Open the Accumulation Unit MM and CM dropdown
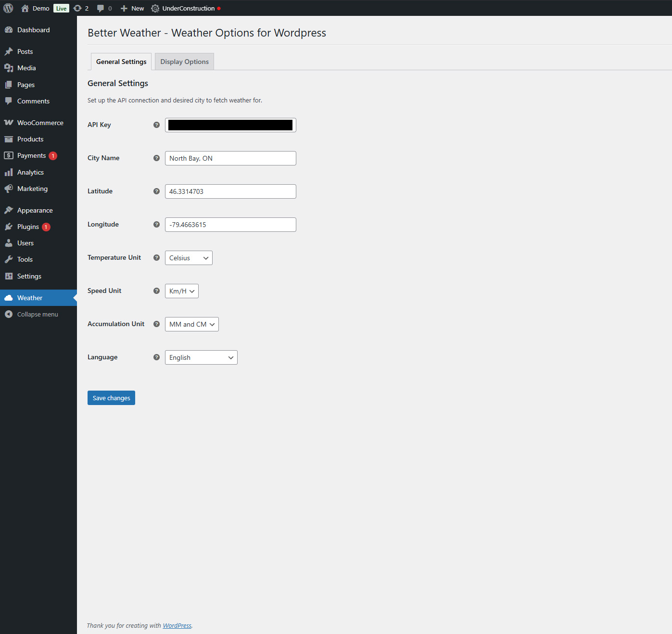Viewport: 672px width, 634px height. pos(192,324)
